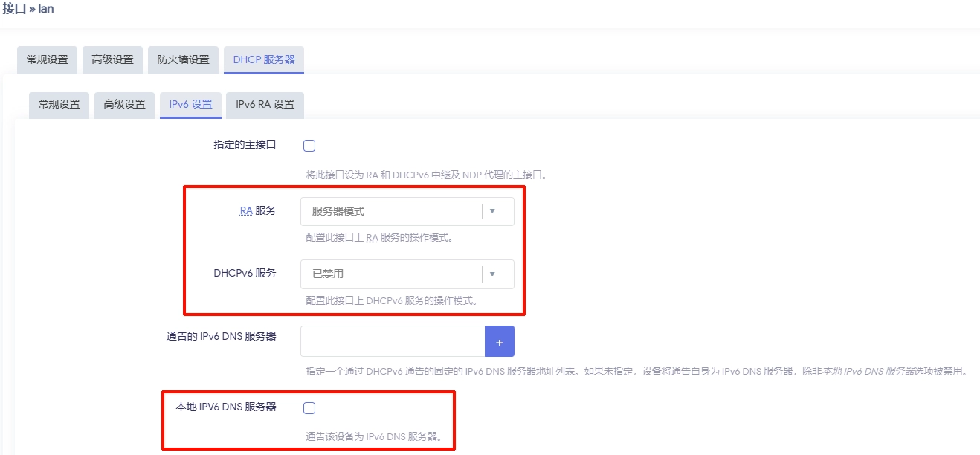This screenshot has width=980, height=455.
Task: Click the blue plus button to add DNS server
Action: 500,341
